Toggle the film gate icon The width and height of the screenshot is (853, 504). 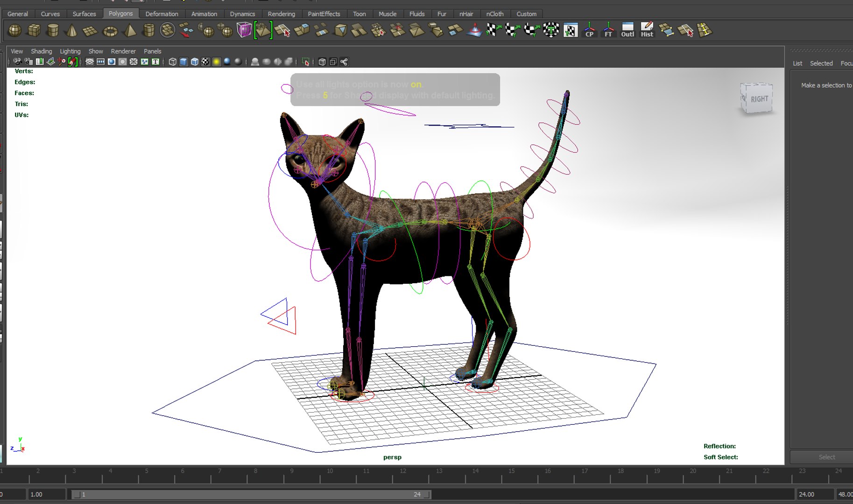tap(100, 62)
